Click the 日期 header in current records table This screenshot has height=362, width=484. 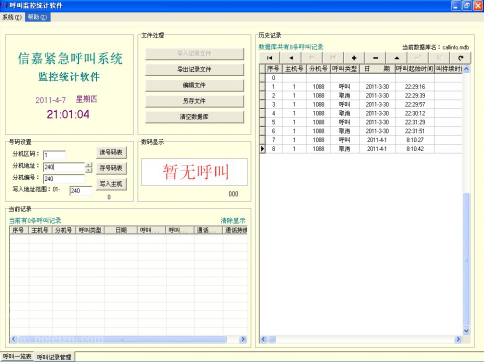coord(121,230)
